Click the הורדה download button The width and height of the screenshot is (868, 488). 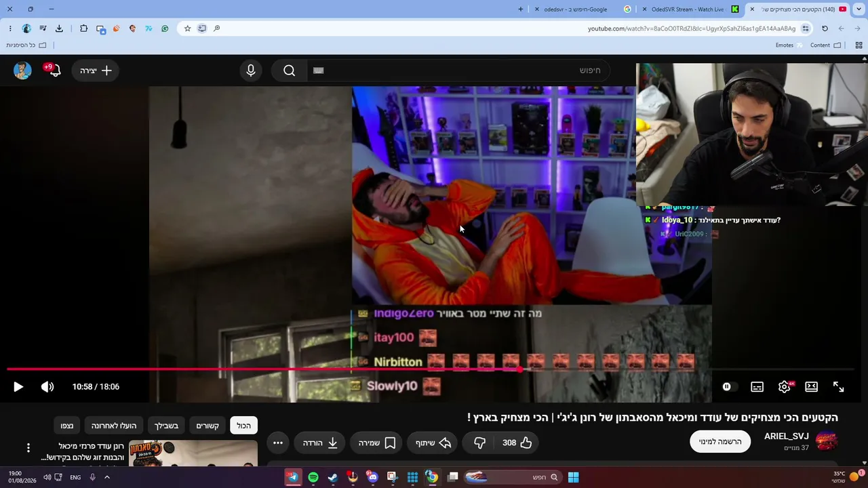tap(320, 443)
